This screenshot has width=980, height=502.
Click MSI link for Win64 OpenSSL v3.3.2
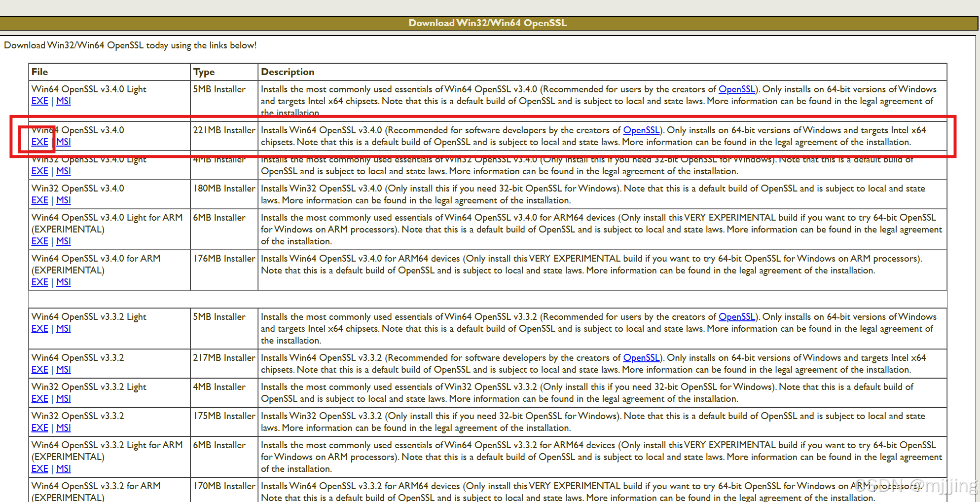click(64, 370)
